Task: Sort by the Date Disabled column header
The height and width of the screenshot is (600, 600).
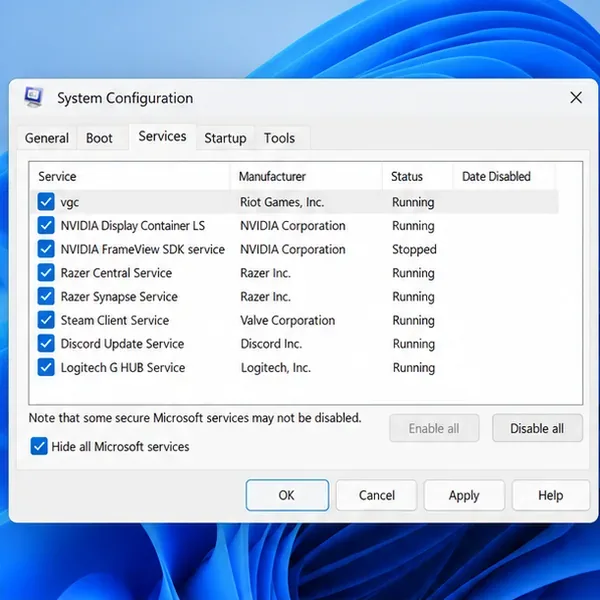Action: click(x=504, y=176)
